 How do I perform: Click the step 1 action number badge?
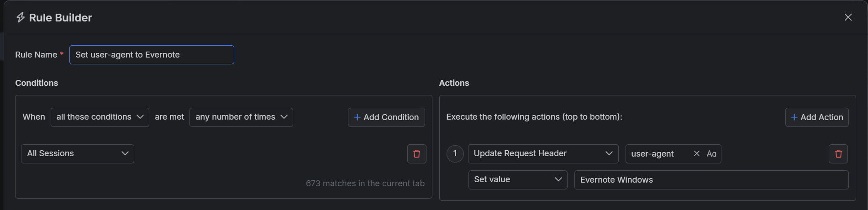(455, 154)
